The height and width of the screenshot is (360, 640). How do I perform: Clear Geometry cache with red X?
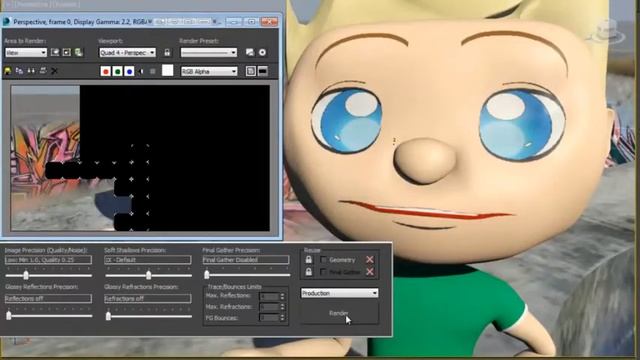(x=370, y=260)
